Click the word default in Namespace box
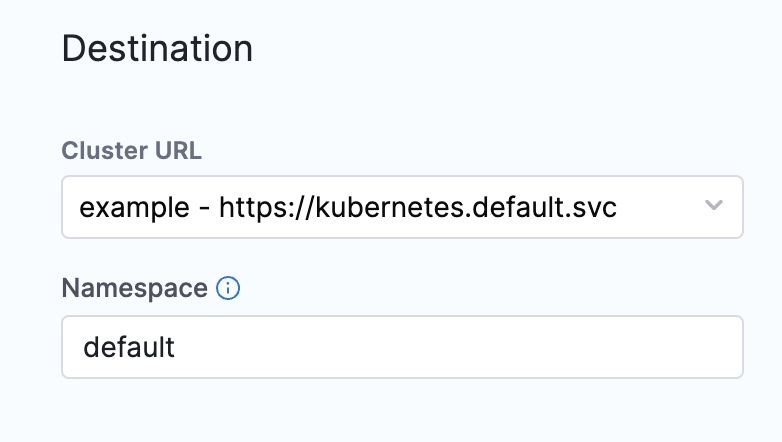 pyautogui.click(x=129, y=347)
